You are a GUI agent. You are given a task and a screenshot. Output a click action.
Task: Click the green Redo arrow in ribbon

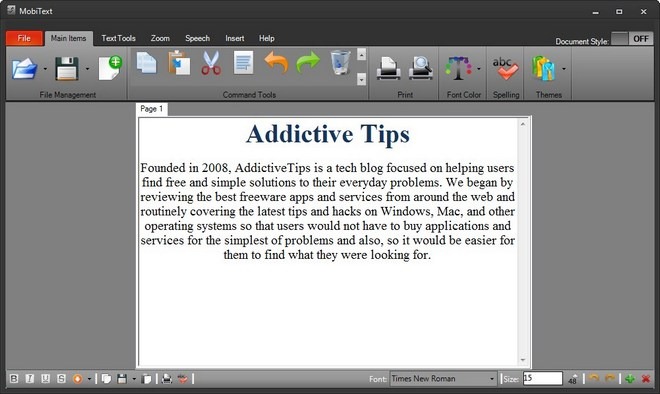click(x=308, y=63)
